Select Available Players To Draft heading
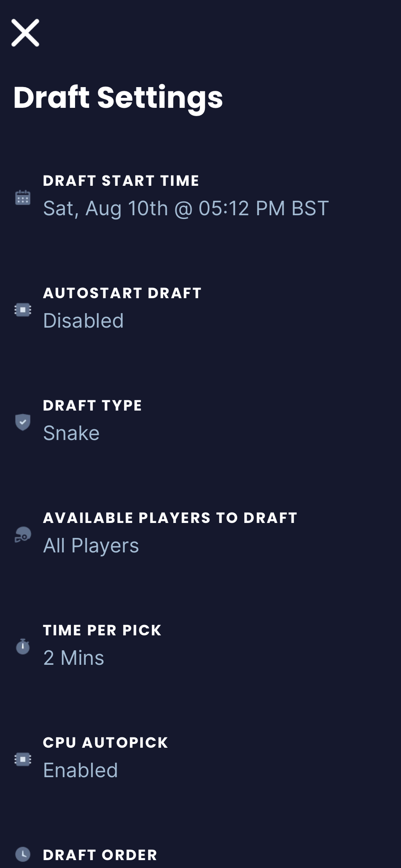 170,518
